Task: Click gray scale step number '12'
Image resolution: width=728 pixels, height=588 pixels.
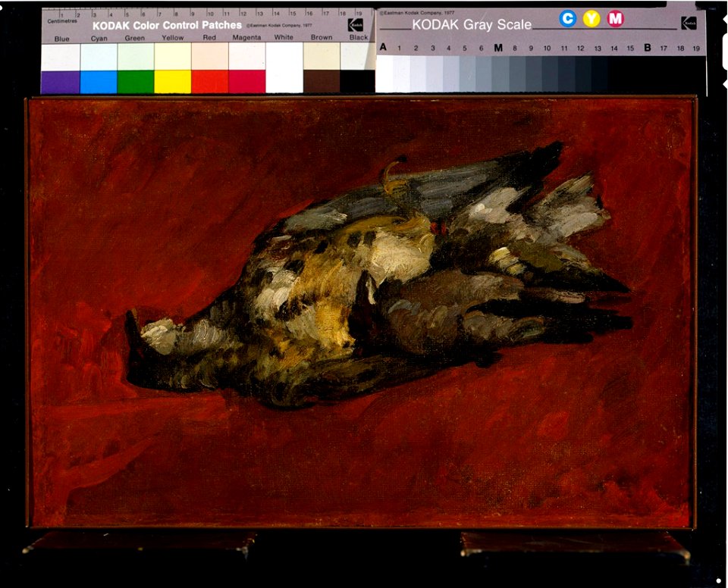Action: click(580, 48)
